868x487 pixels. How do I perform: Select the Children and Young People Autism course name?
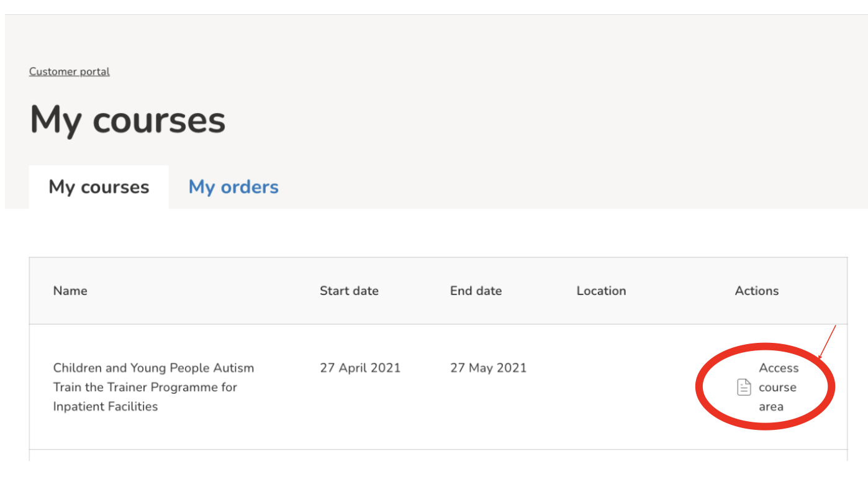click(153, 368)
